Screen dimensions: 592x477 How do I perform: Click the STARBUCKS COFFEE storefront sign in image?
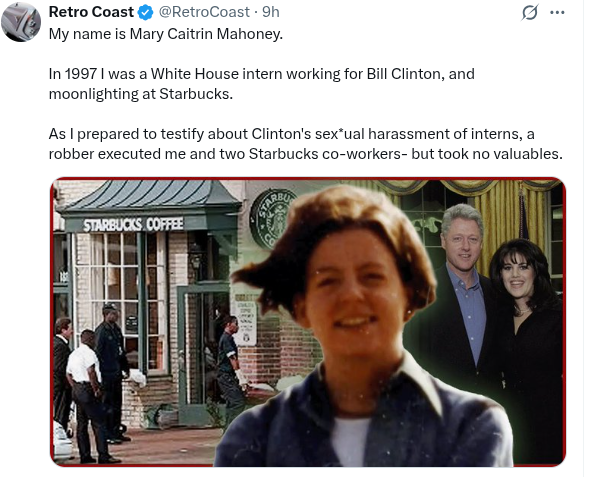pyautogui.click(x=133, y=225)
